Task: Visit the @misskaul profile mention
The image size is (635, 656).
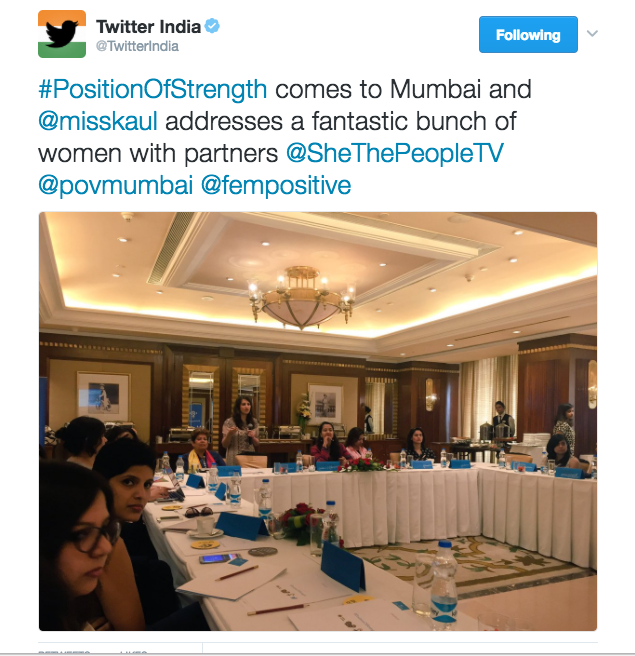Action: [98, 121]
